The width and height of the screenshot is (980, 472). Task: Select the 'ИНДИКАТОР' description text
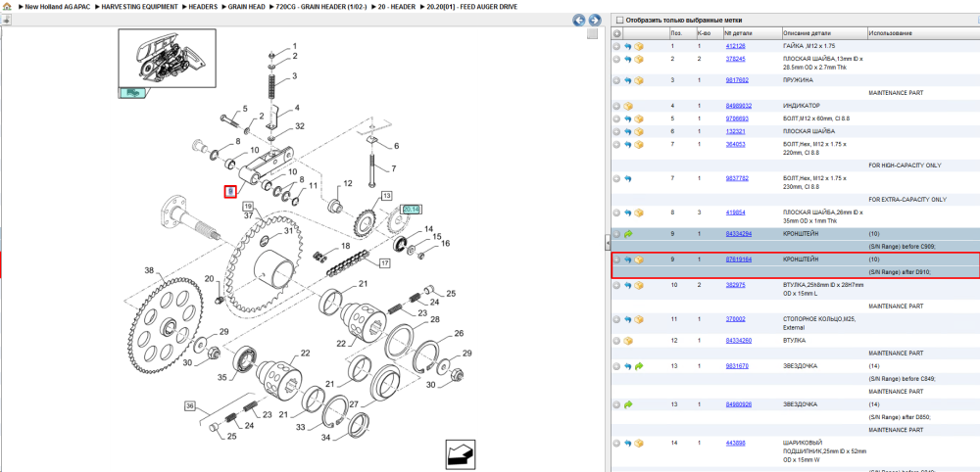click(x=801, y=106)
